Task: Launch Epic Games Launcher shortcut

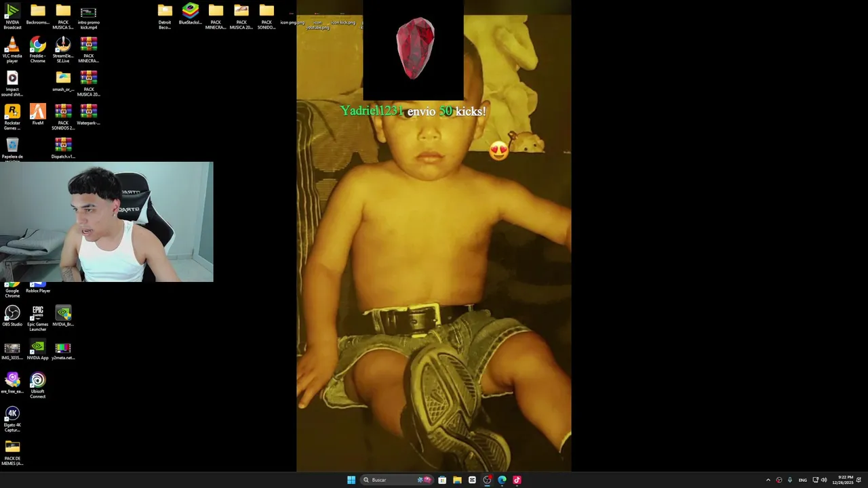Action: (x=38, y=318)
